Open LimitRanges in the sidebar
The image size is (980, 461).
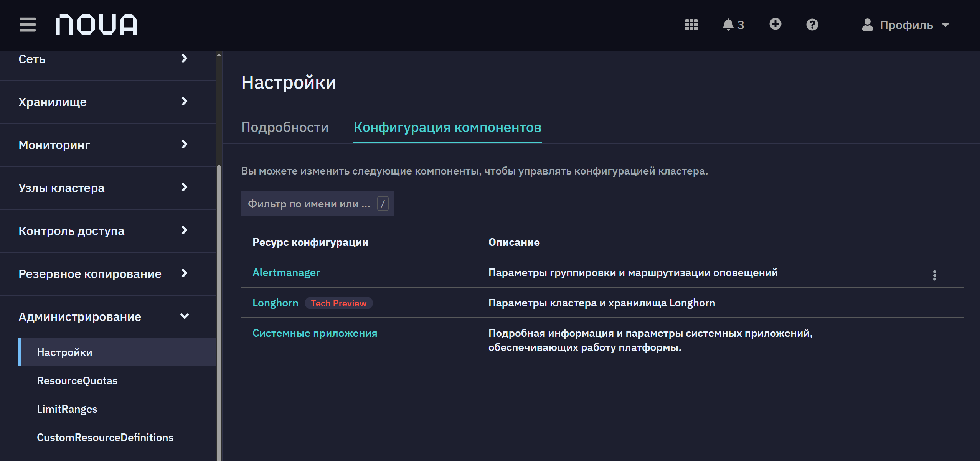pos(67,409)
